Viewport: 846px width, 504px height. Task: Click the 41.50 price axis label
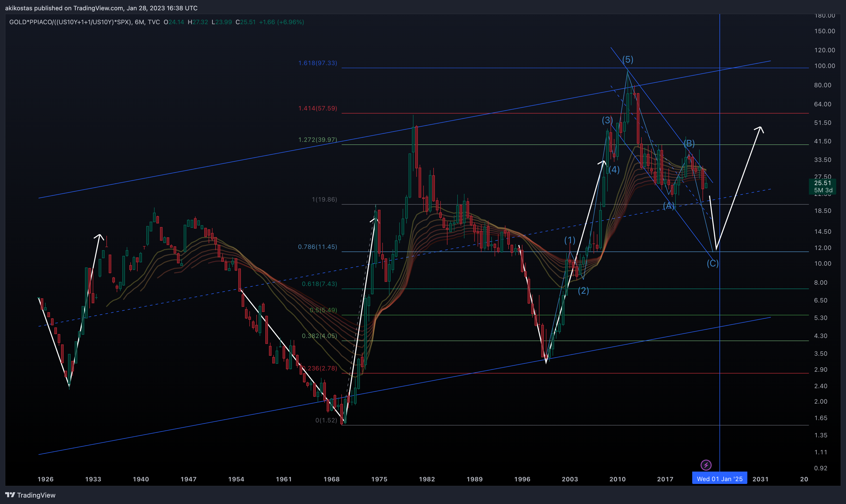coord(823,141)
